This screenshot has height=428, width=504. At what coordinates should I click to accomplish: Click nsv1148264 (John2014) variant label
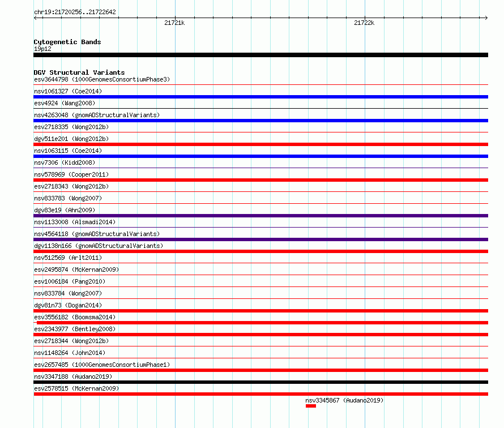point(70,353)
